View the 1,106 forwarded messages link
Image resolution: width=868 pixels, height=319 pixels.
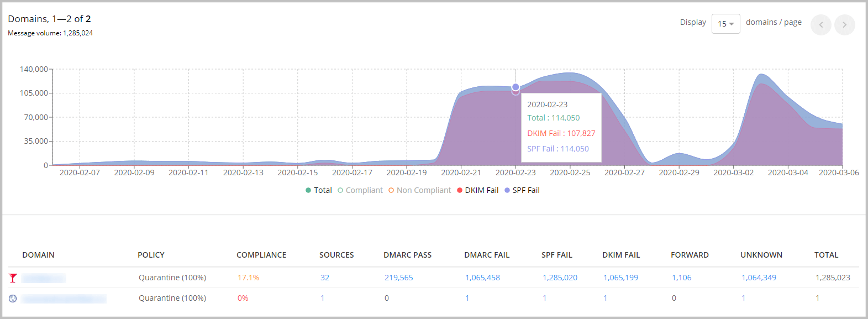[x=681, y=278]
